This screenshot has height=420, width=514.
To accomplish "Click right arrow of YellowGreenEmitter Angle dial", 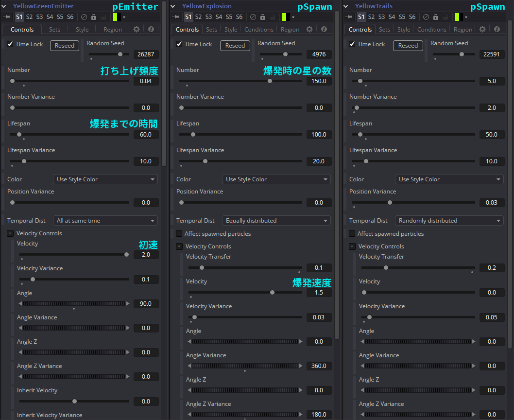I will click(128, 303).
